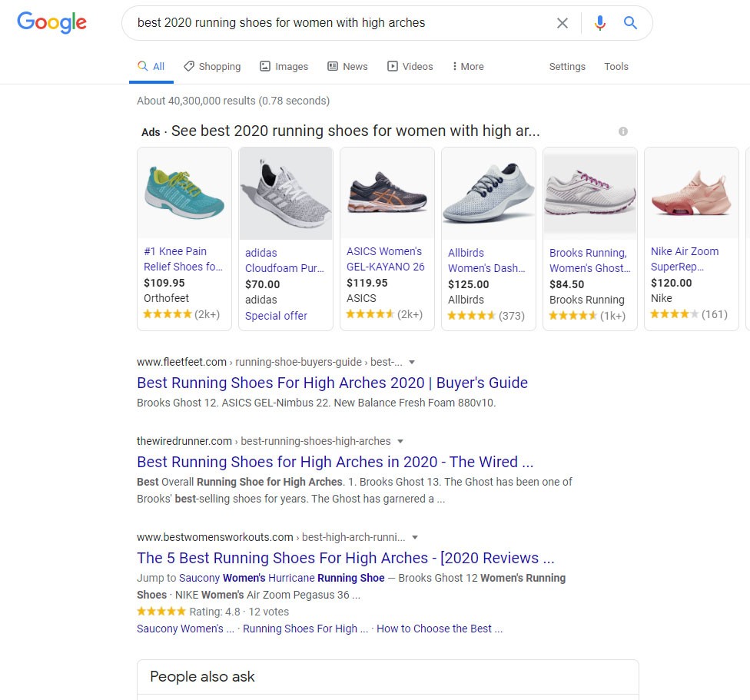750x700 pixels.
Task: Open the bestwomensworkouts.com result dropdown arrow
Action: [x=415, y=537]
